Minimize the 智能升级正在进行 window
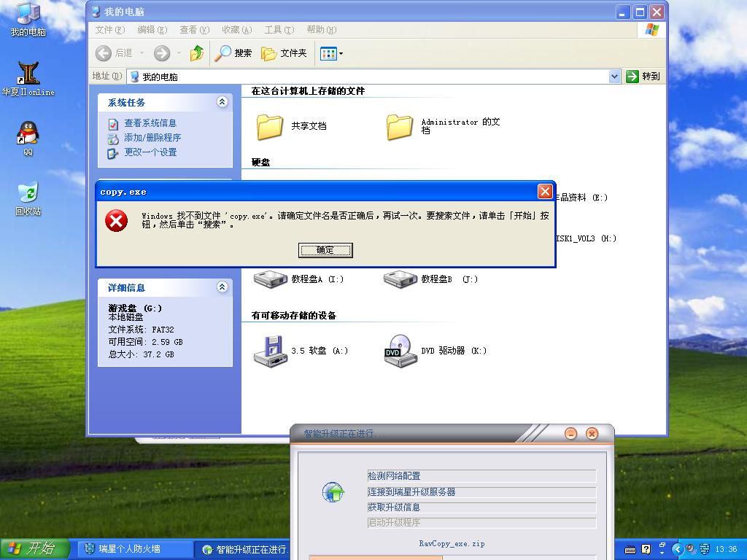 [570, 433]
